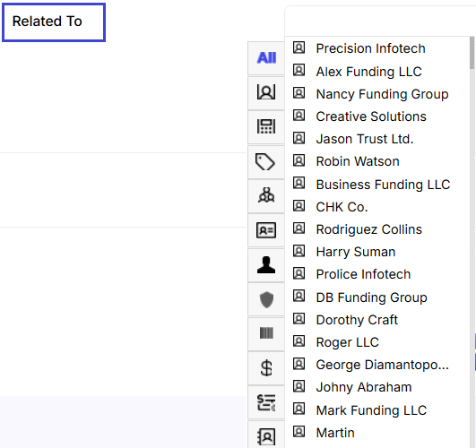
Task: Filter by Accounts contact-portrait icon
Action: point(266,92)
